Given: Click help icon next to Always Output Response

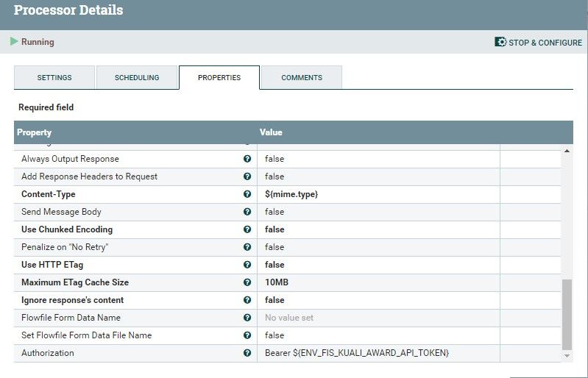Looking at the screenshot, I should click(247, 159).
